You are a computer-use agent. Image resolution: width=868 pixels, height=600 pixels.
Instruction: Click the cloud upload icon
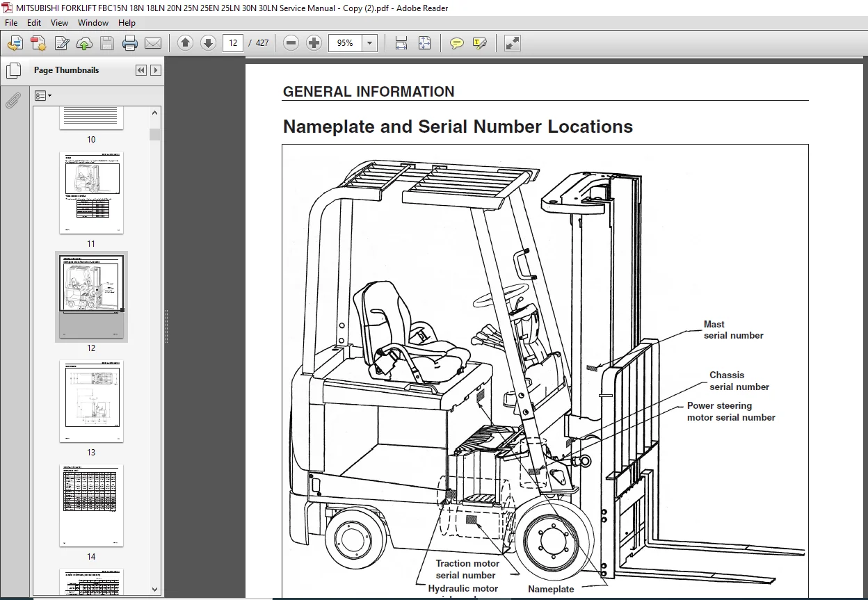[x=84, y=43]
